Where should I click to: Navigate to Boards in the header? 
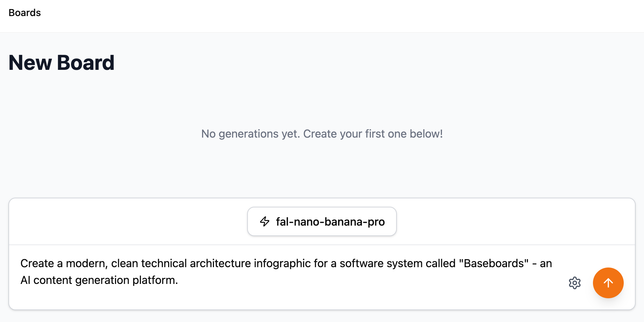point(24,13)
